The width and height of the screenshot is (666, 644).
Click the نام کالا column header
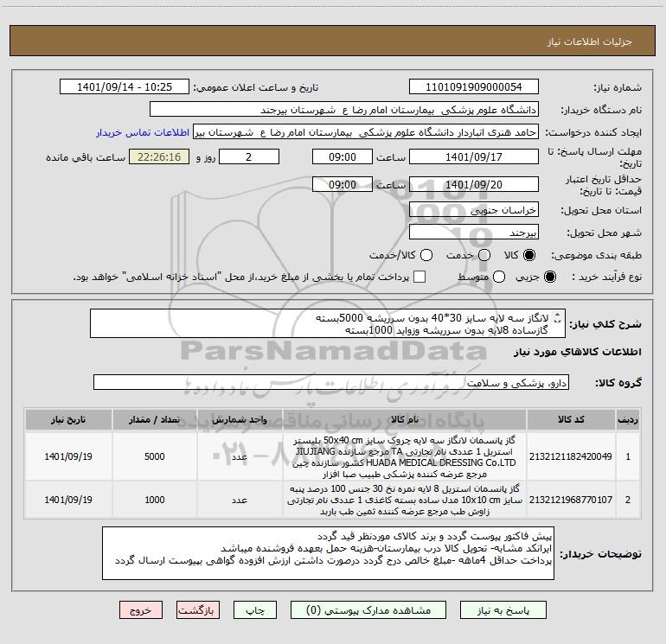coord(405,419)
